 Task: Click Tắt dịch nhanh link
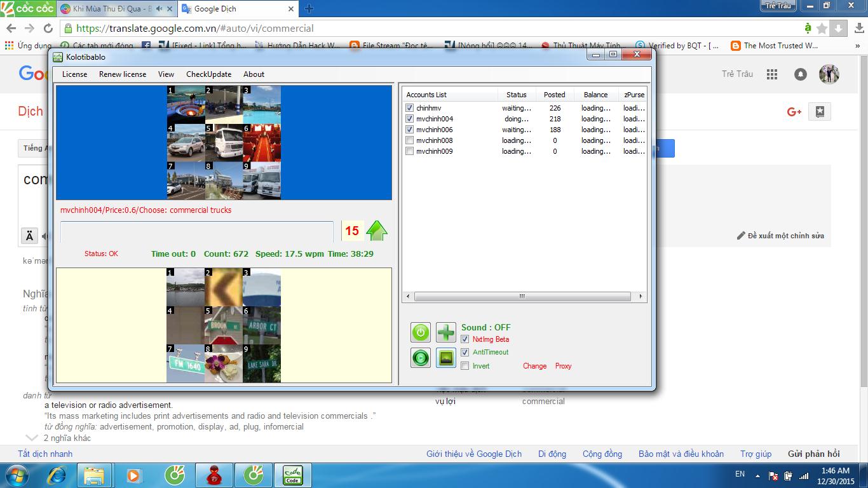pos(45,454)
